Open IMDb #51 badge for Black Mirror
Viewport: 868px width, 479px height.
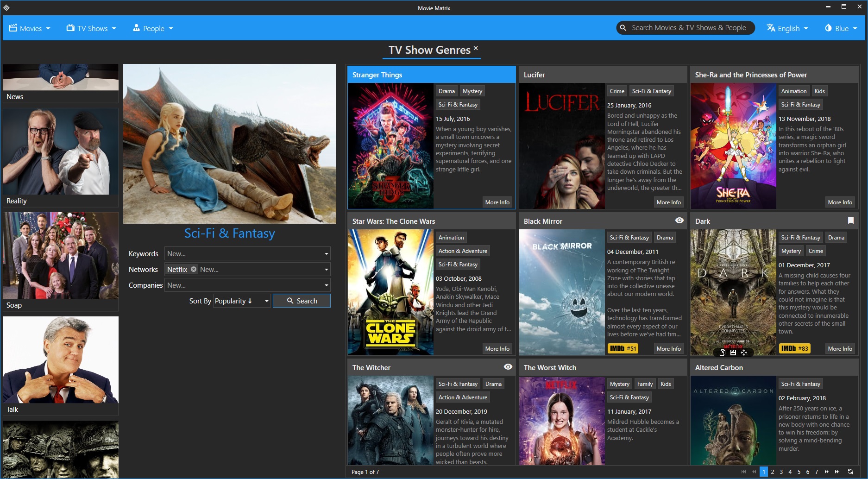(623, 348)
